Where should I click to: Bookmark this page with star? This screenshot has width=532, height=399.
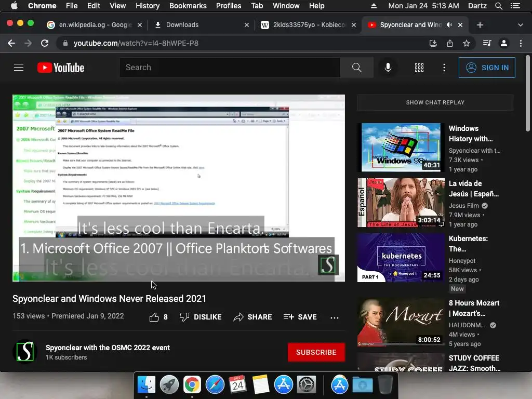[467, 43]
